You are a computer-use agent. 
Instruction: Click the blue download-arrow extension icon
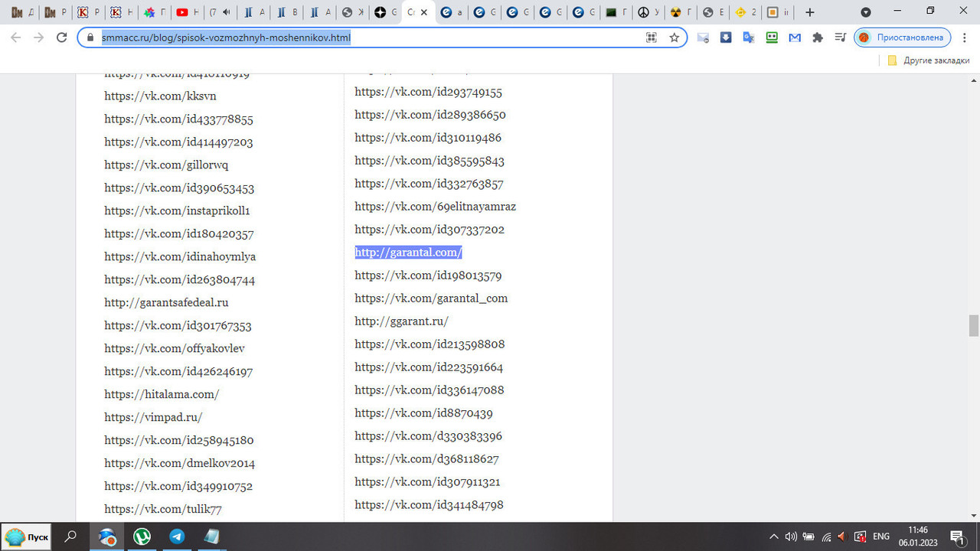(x=726, y=37)
